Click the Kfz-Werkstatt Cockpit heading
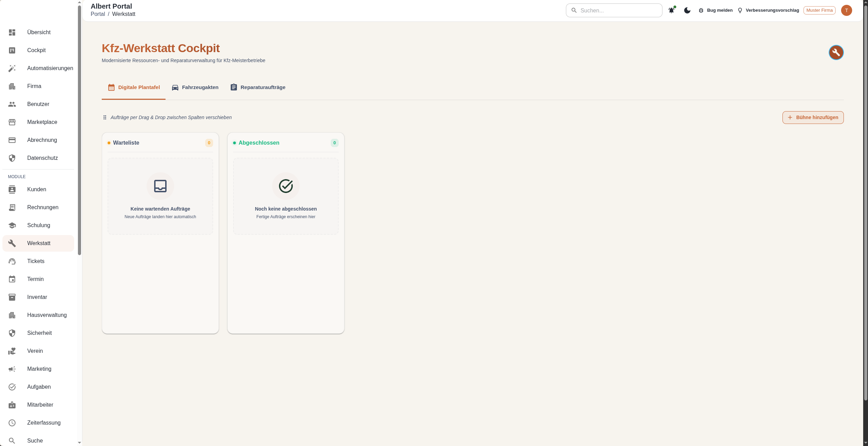This screenshot has width=868, height=446. (161, 48)
